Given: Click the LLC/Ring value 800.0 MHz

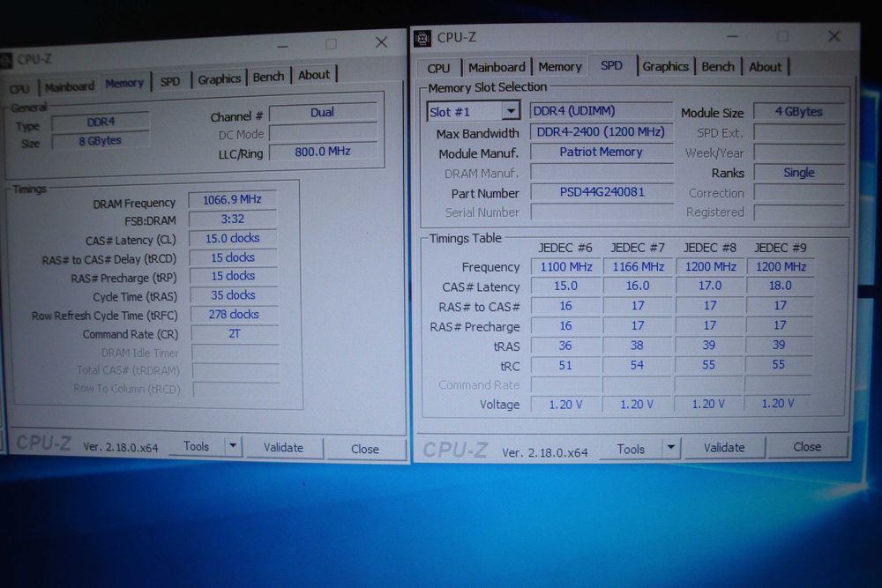Looking at the screenshot, I should pyautogui.click(x=323, y=152).
